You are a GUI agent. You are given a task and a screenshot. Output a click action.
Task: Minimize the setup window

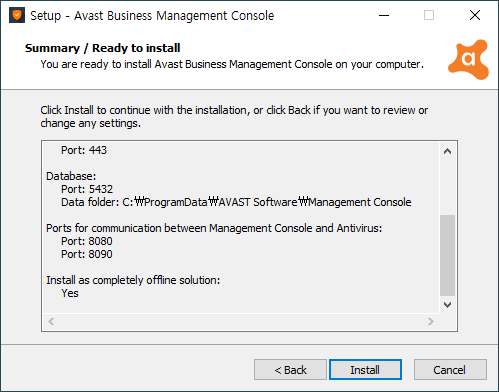pyautogui.click(x=384, y=15)
